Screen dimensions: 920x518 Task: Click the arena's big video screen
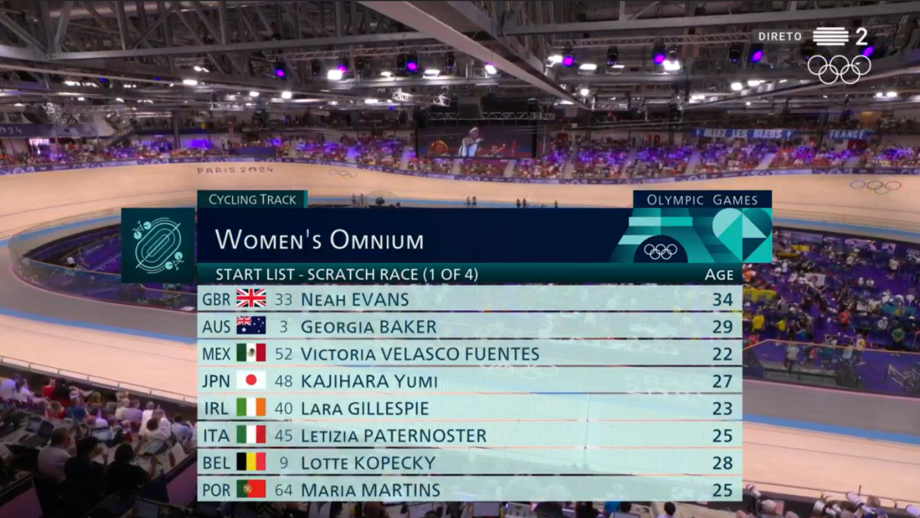(475, 142)
